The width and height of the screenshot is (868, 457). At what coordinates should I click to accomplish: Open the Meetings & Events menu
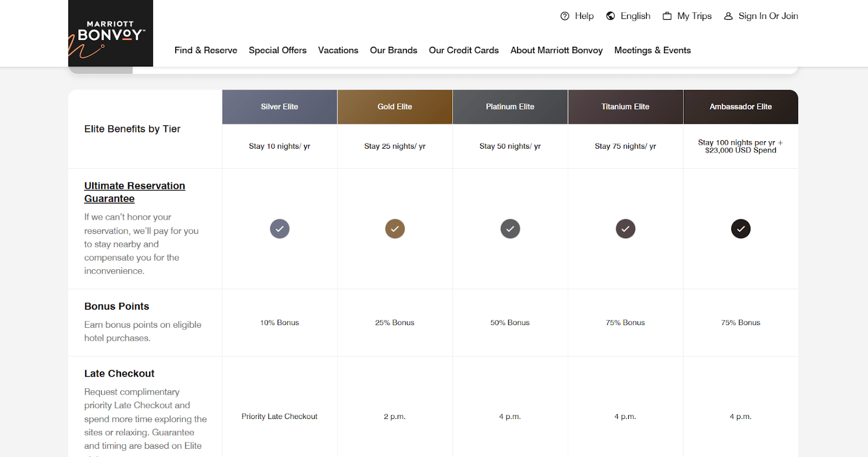tap(653, 50)
